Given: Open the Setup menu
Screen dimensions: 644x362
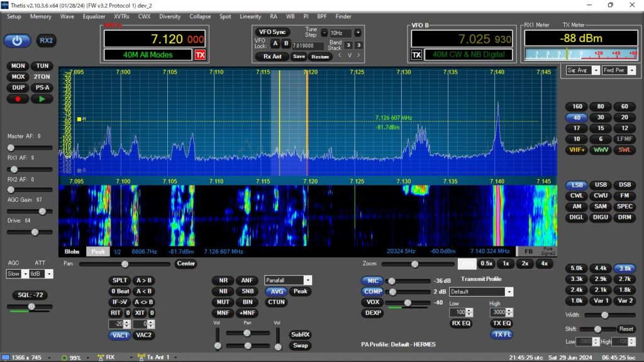Looking at the screenshot, I should pyautogui.click(x=14, y=16).
